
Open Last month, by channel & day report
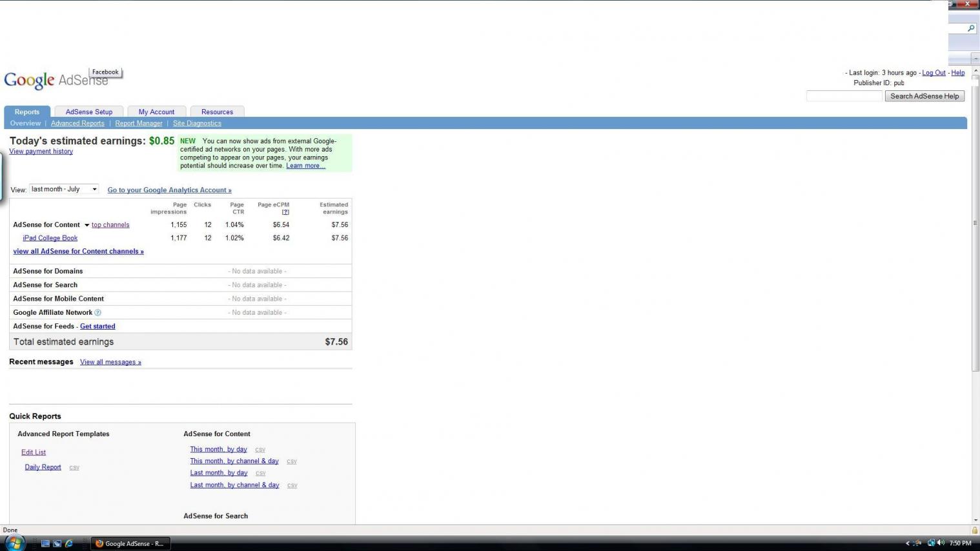[234, 485]
